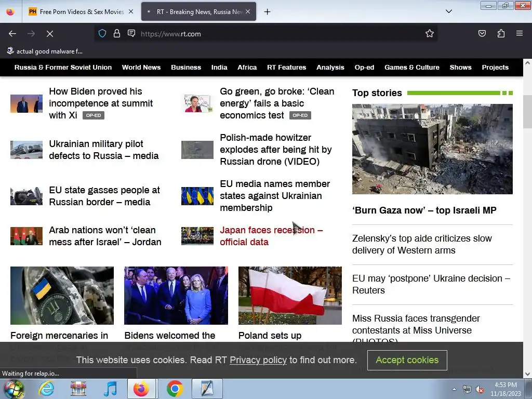The image size is (532, 399).
Task: Click the site security padlock icon
Action: 117,33
